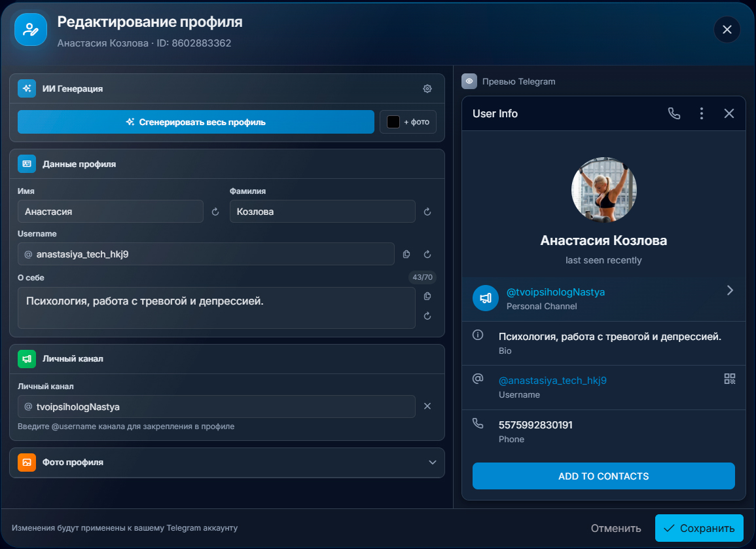Save changes with Сохранить
756x549 pixels.
coord(699,528)
